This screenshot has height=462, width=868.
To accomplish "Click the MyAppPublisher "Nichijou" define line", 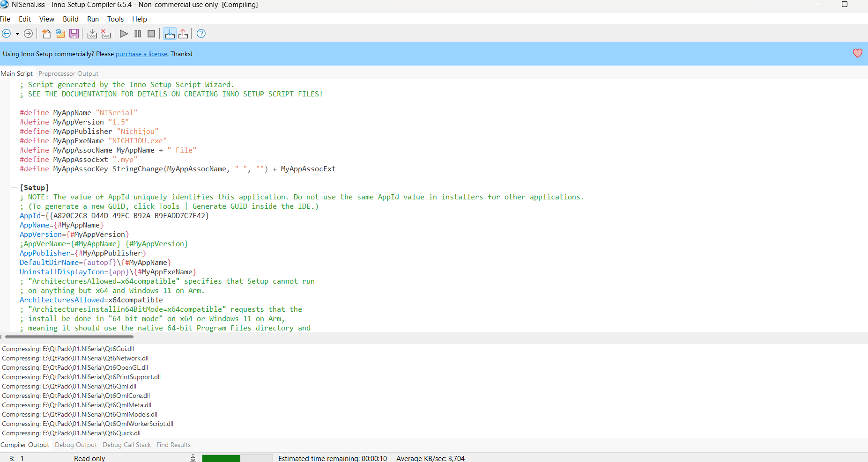I will pyautogui.click(x=89, y=131).
